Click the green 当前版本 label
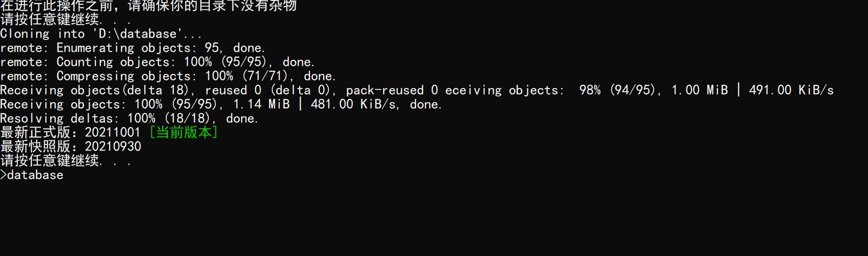Viewport: 868px width, 256px height. click(183, 132)
